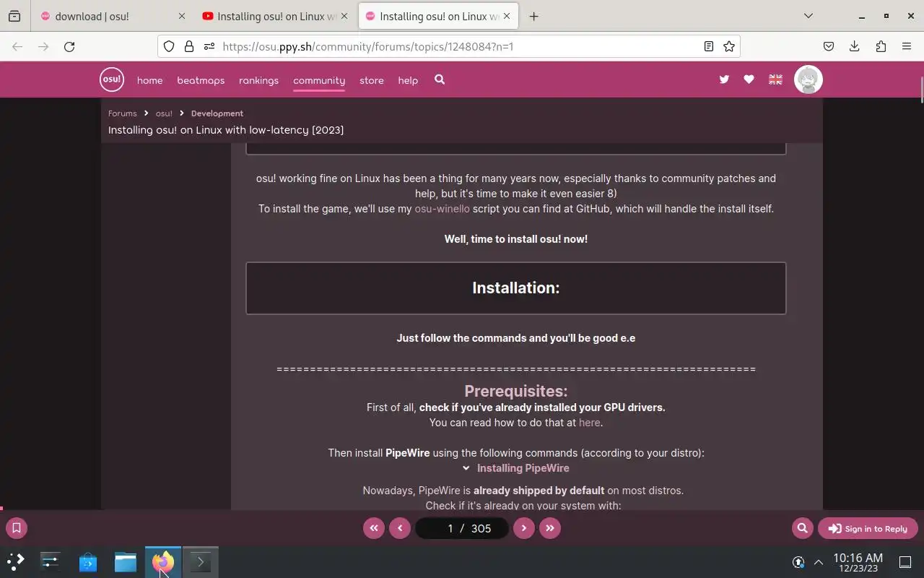Click the URL address bar
Image resolution: width=924 pixels, height=578 pixels.
click(x=448, y=46)
